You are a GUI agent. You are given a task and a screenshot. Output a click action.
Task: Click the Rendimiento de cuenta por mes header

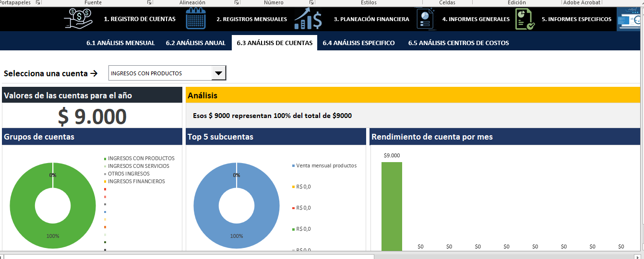505,137
